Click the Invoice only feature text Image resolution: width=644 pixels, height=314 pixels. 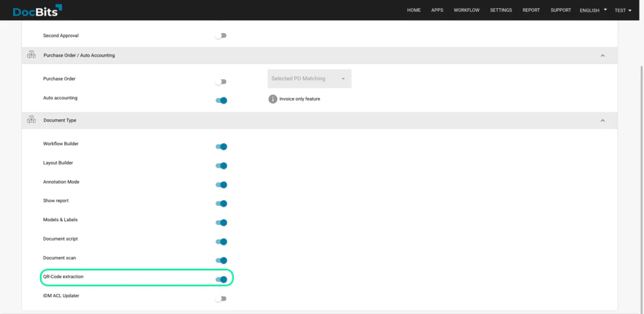[299, 99]
